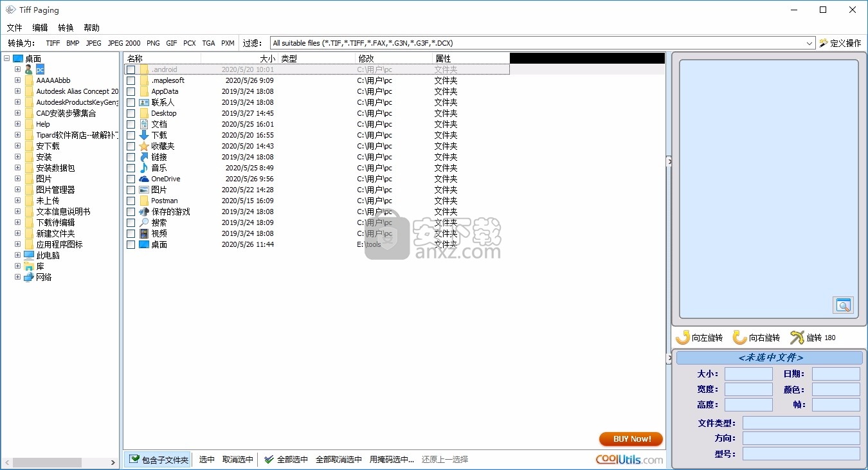Open the 帮助 menu
868x470 pixels.
pyautogui.click(x=91, y=28)
